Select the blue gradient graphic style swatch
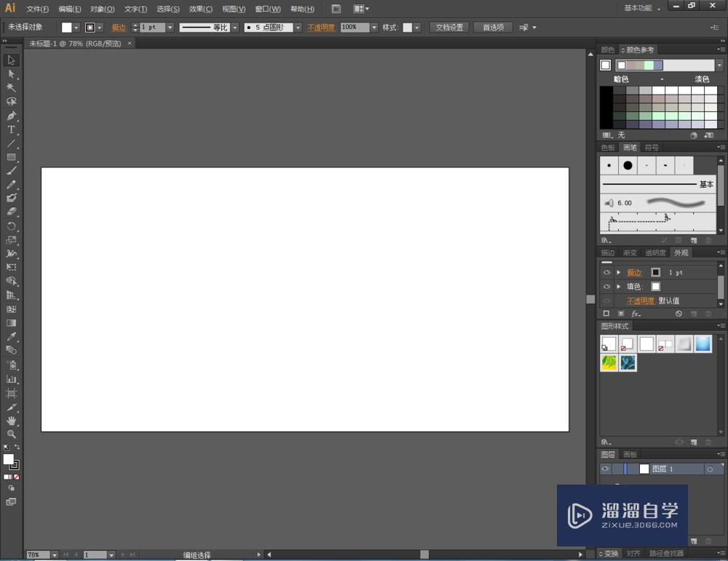This screenshot has height=561, width=728. pyautogui.click(x=703, y=344)
